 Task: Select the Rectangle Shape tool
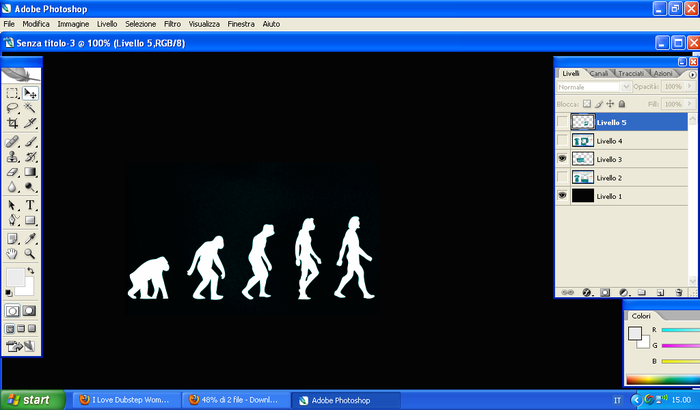[x=30, y=220]
